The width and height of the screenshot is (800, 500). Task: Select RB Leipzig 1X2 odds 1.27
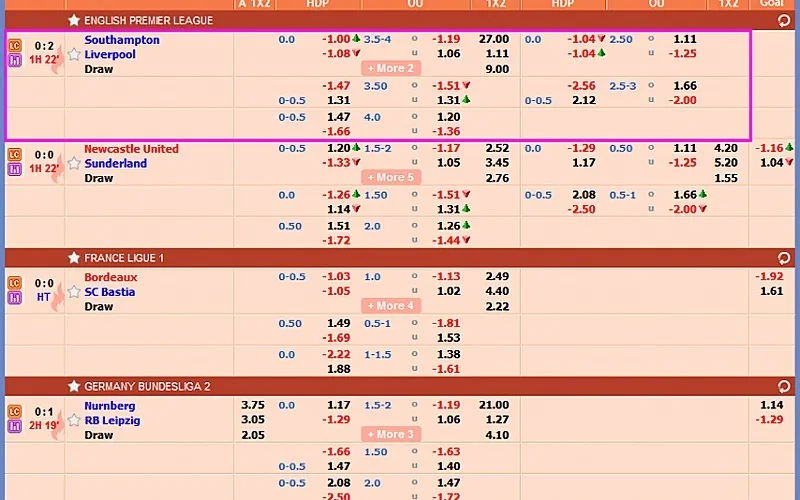[x=497, y=420]
